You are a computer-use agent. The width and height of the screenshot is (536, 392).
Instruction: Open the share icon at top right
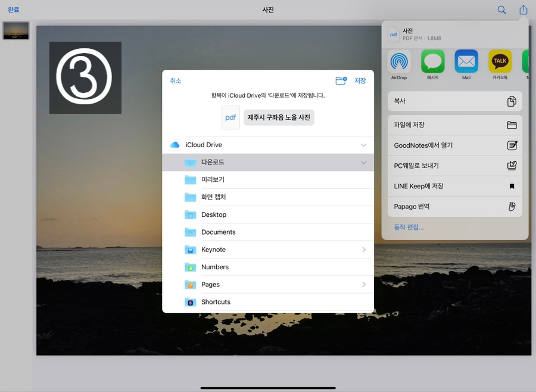[x=523, y=10]
